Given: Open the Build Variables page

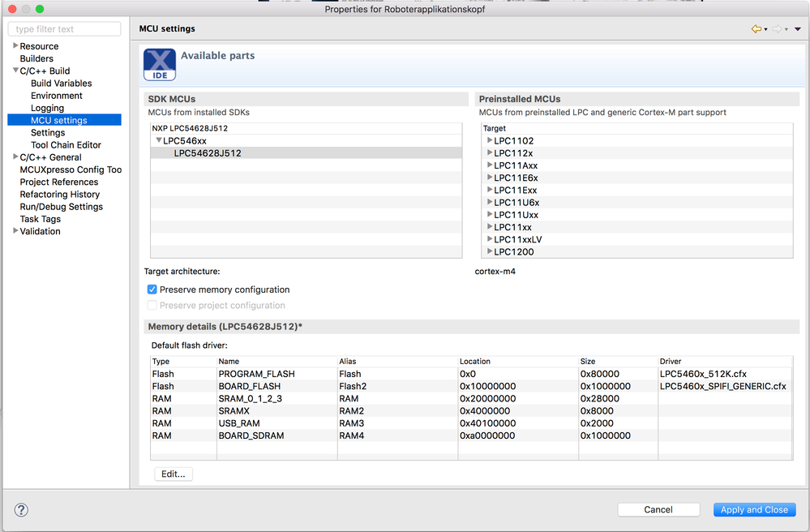Looking at the screenshot, I should (61, 84).
